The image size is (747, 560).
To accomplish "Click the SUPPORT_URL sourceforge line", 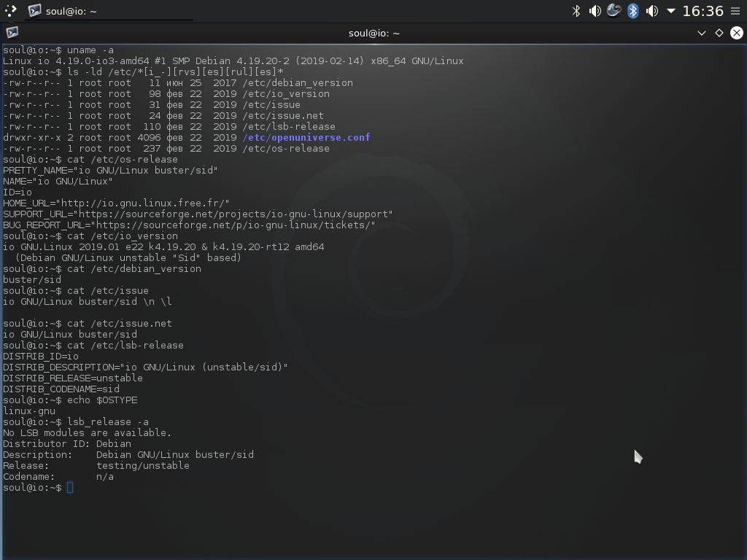I will [x=198, y=214].
